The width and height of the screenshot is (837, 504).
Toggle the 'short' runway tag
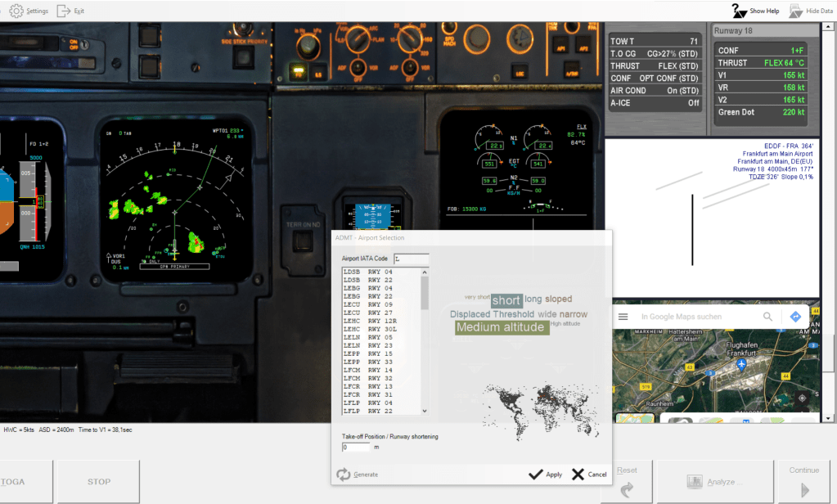pyautogui.click(x=506, y=300)
